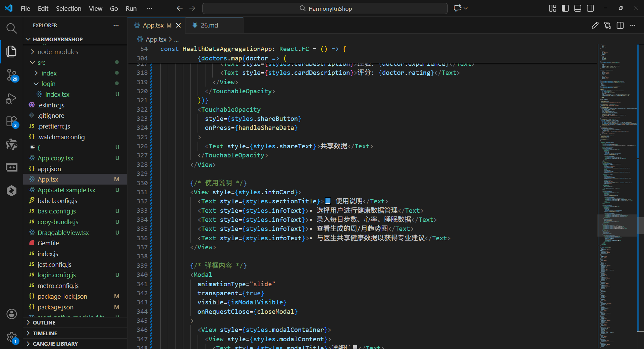This screenshot has height=349, width=644.
Task: Go back with the left arrow
Action: coord(180,8)
